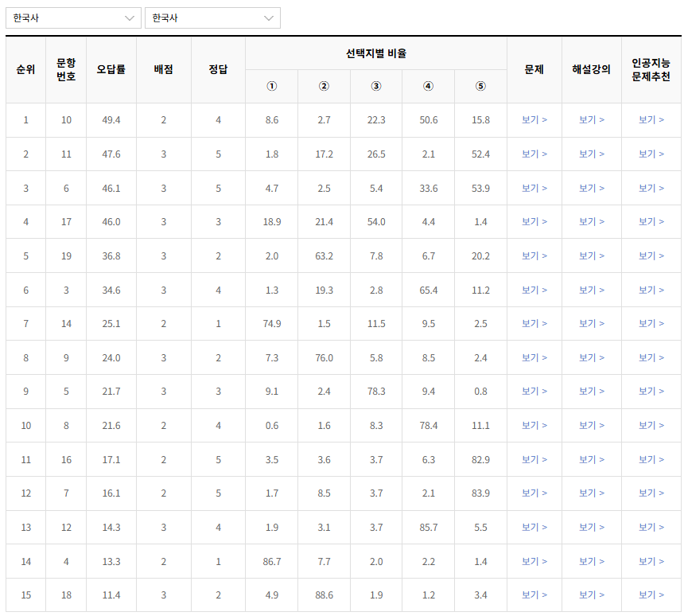The image size is (688, 616).
Task: Open the left 한국사 subject dropdown
Action: click(73, 17)
